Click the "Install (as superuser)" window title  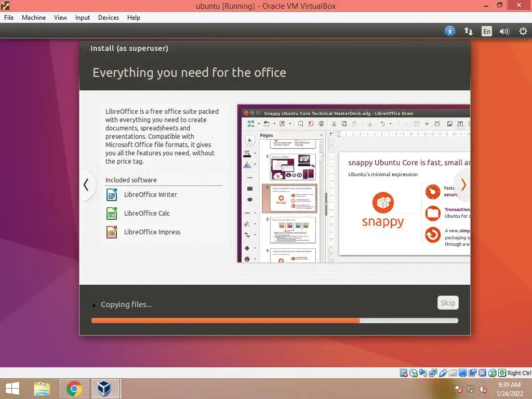click(129, 48)
